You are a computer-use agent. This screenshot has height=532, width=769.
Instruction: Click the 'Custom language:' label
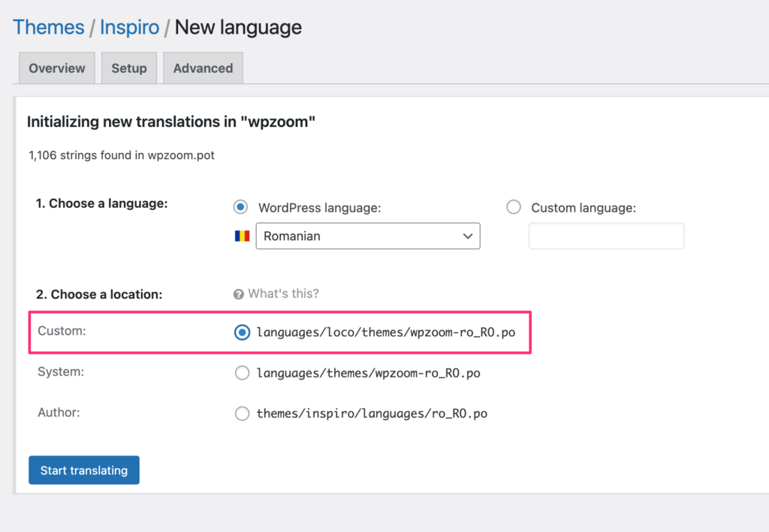coord(584,208)
